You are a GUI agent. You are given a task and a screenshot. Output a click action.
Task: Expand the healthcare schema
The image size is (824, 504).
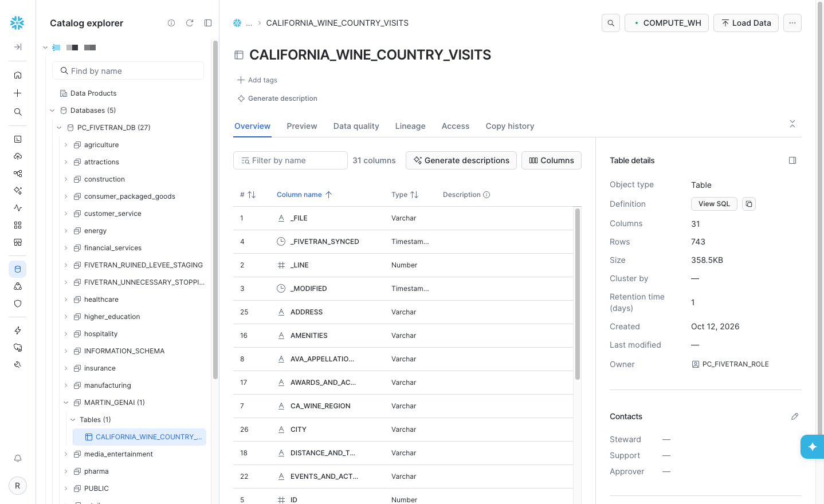66,300
